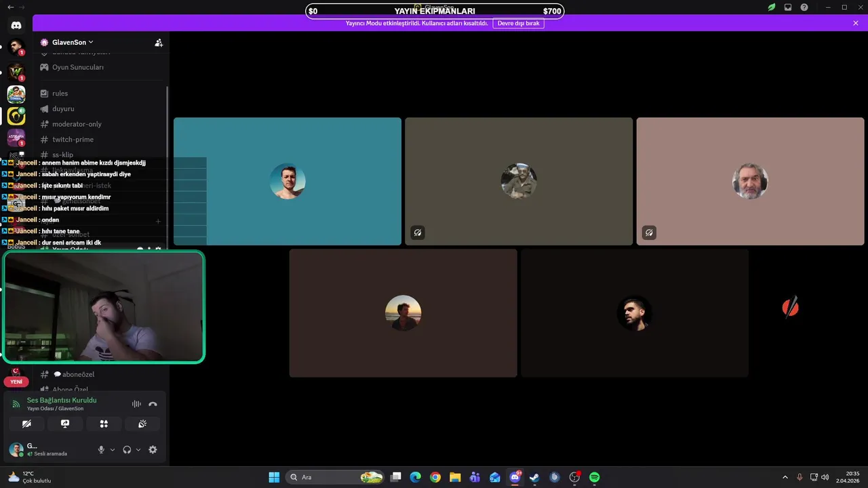Launch Microsoft Edge from taskbar
This screenshot has width=868, height=488.
click(x=416, y=477)
